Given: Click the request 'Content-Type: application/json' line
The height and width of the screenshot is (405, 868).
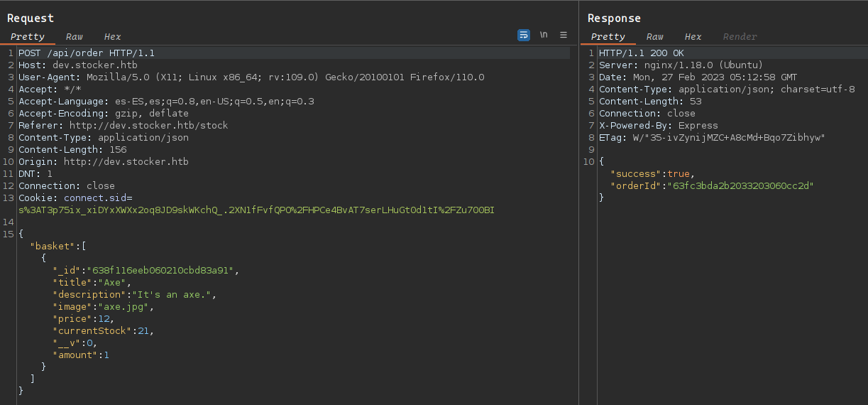Looking at the screenshot, I should pos(104,138).
